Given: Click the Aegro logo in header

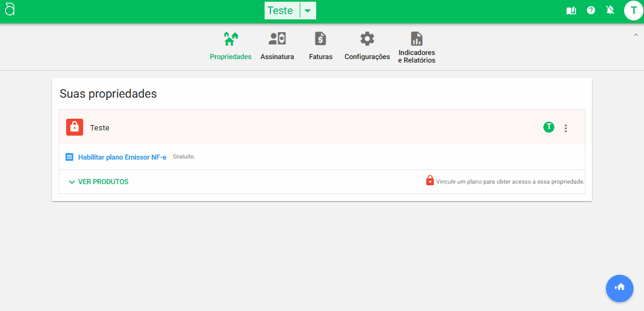Looking at the screenshot, I should [9, 9].
